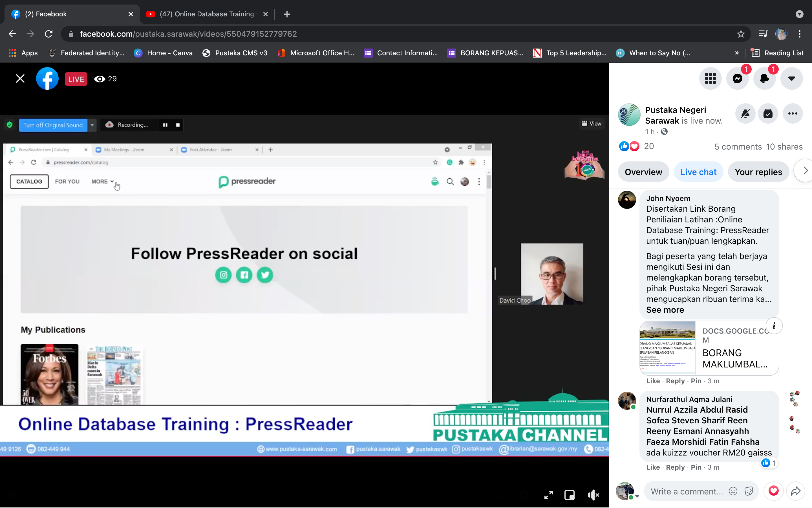Expand the account dropdown arrow

coord(791,79)
